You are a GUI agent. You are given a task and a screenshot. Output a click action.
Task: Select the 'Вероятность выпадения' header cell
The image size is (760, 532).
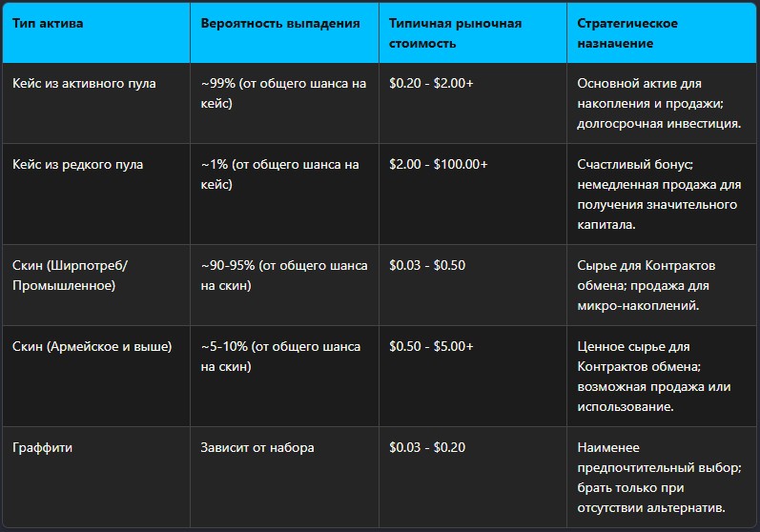click(284, 33)
